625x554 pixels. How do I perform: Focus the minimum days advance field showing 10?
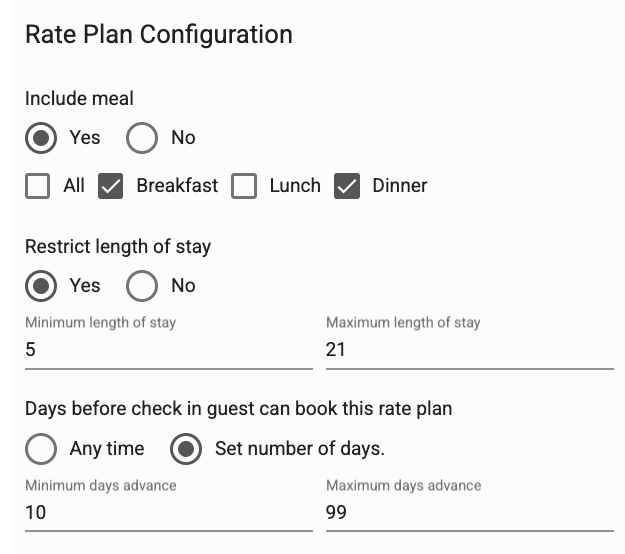[168, 513]
